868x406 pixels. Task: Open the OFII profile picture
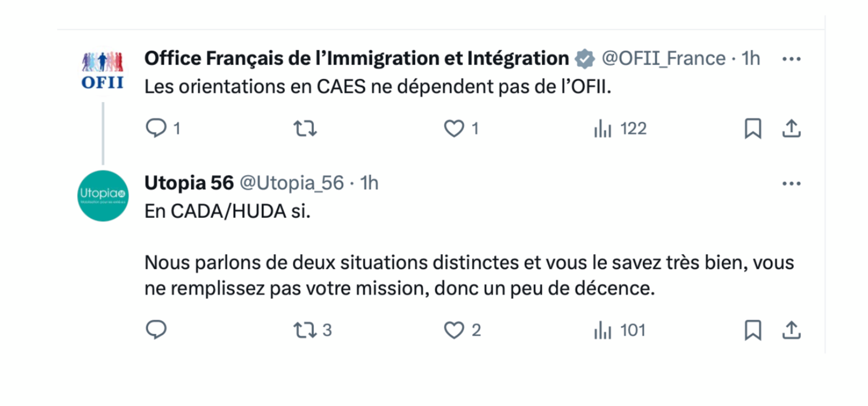point(103,71)
